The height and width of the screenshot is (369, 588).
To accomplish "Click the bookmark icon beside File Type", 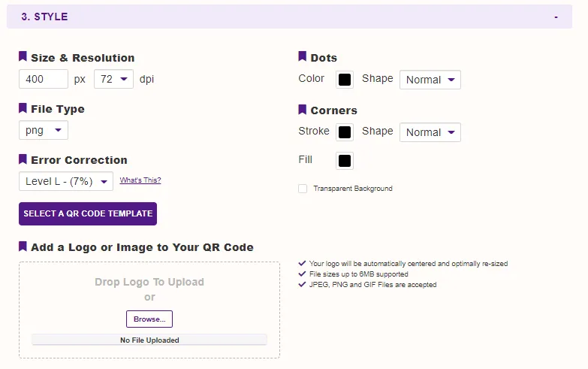I will [x=23, y=108].
